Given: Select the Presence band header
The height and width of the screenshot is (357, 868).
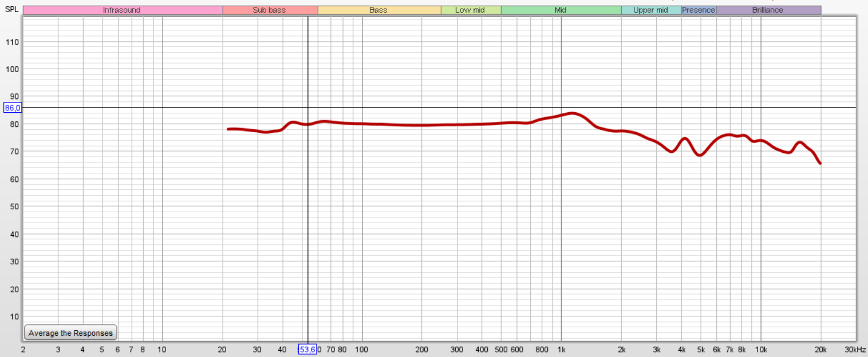Looking at the screenshot, I should pos(699,10).
